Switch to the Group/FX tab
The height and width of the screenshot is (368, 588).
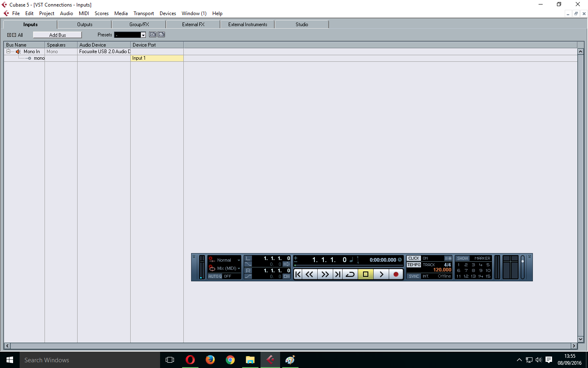point(139,25)
